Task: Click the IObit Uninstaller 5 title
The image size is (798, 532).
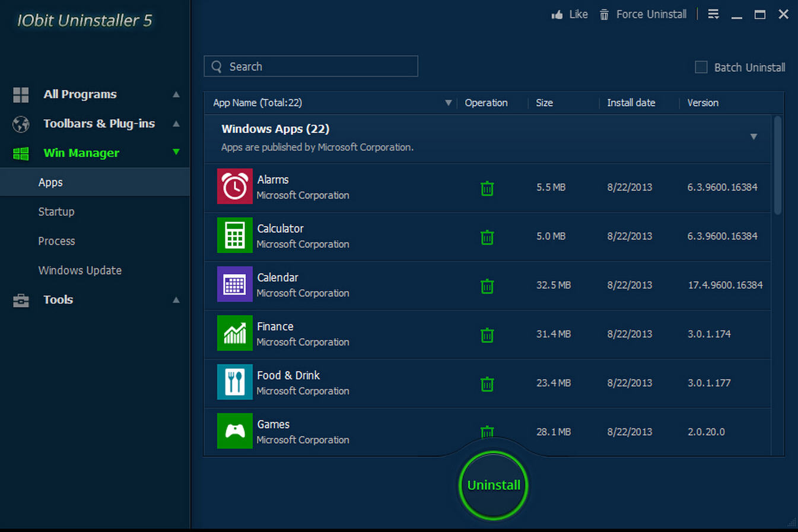Action: pos(84,21)
